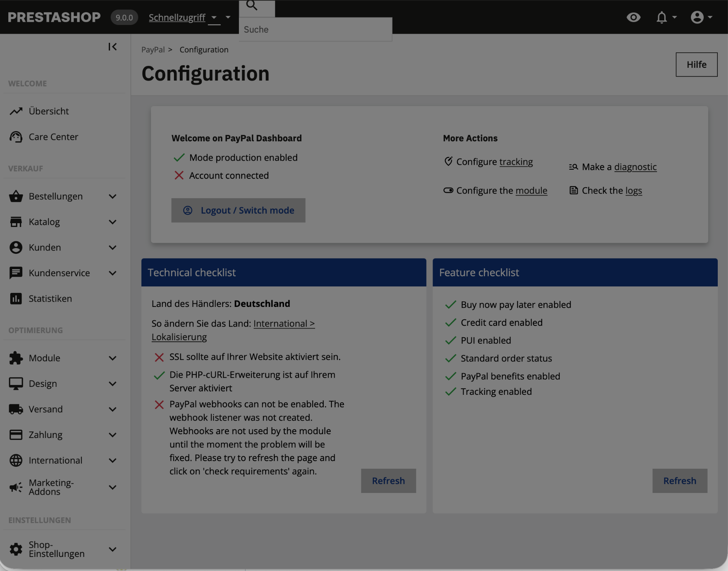
Task: Open Statistiken chart icon
Action: pos(16,299)
